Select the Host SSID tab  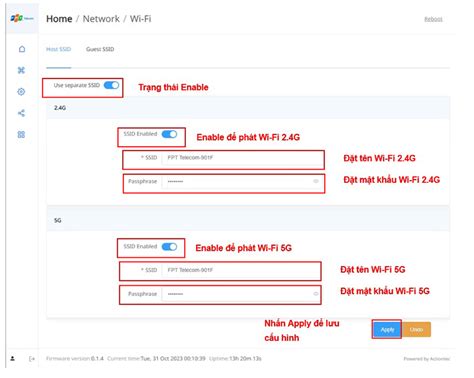59,49
